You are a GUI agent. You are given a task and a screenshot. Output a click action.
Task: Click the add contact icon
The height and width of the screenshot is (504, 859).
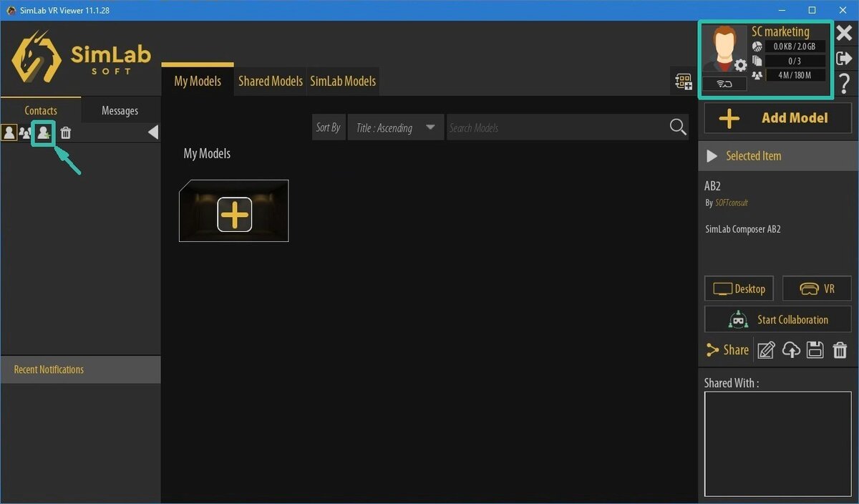coord(44,132)
